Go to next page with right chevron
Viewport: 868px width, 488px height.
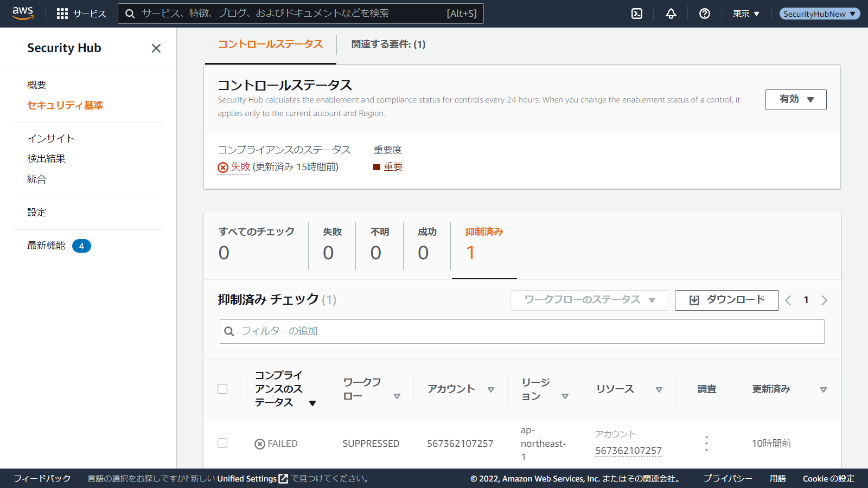(824, 300)
